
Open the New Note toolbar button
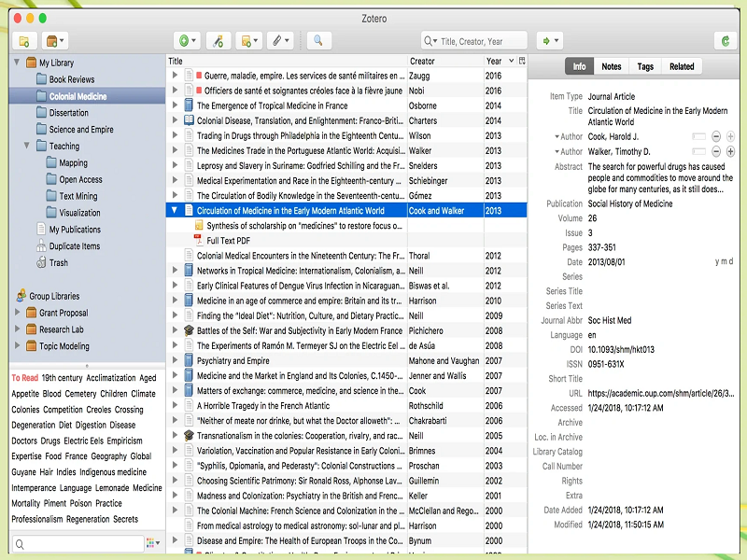point(249,41)
